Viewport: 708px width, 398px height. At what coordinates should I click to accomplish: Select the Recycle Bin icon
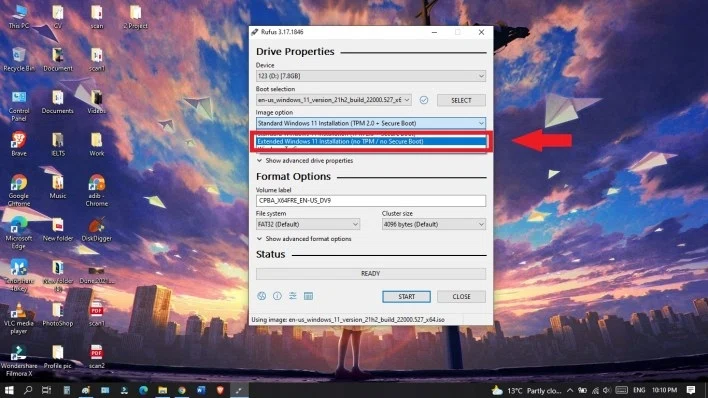pyautogui.click(x=19, y=59)
